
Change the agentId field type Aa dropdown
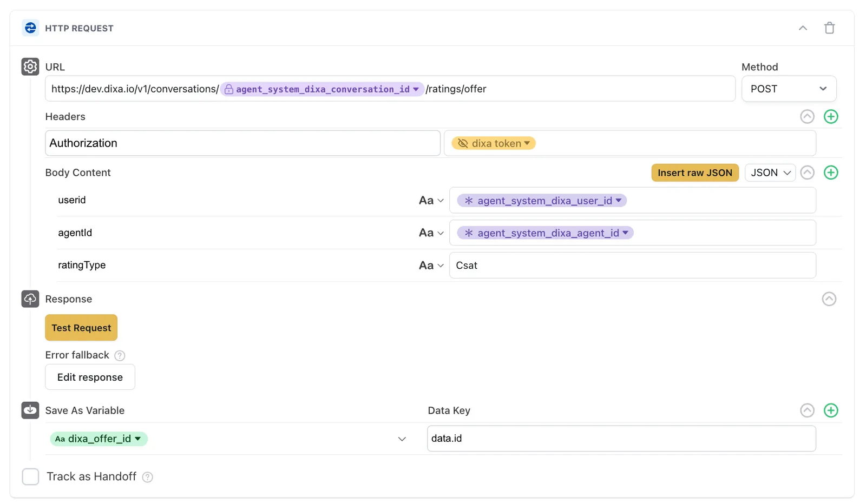(x=431, y=233)
